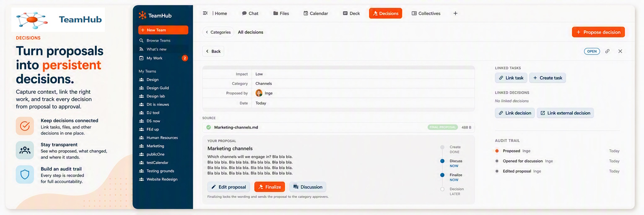Go to Home in the top bar
The image size is (644, 215).
[221, 13]
